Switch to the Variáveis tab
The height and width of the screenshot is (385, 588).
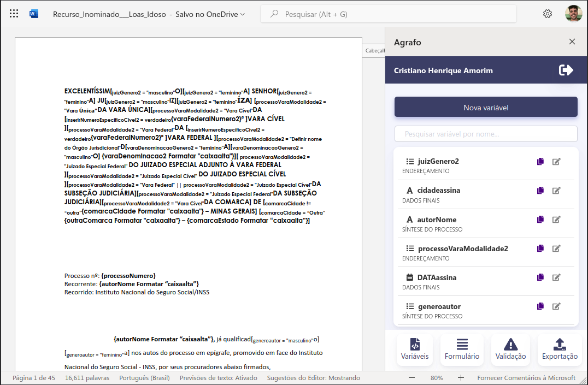[415, 350]
